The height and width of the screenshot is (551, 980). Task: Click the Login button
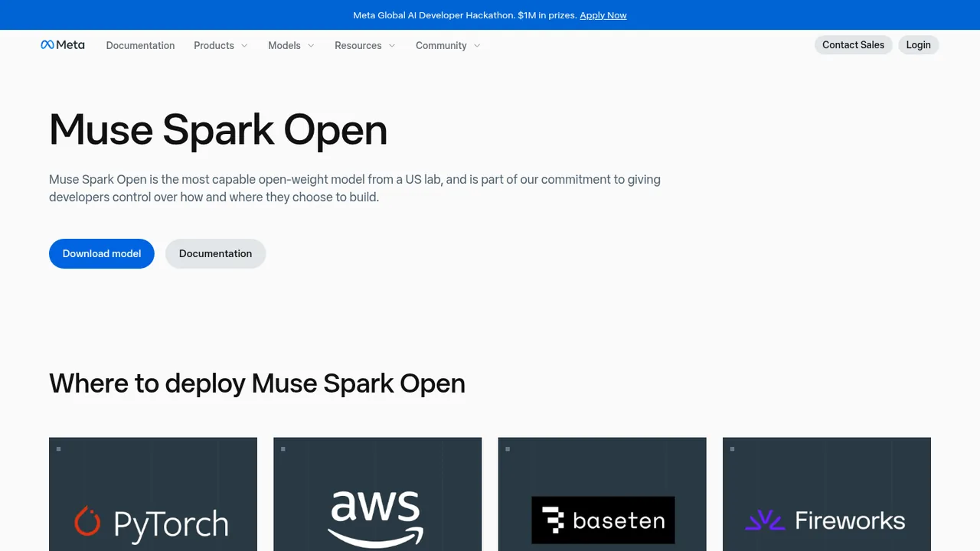[918, 45]
